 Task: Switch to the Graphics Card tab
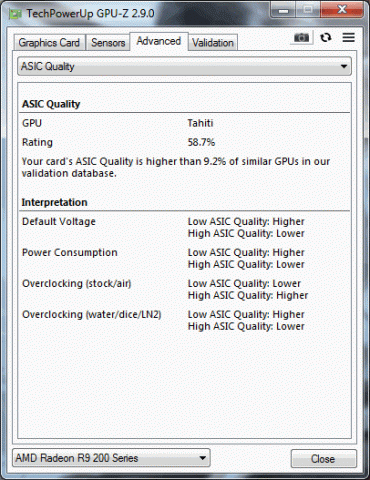click(x=49, y=43)
